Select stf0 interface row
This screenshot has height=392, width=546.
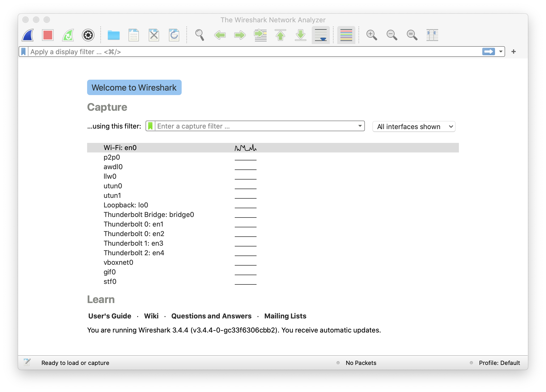point(273,282)
